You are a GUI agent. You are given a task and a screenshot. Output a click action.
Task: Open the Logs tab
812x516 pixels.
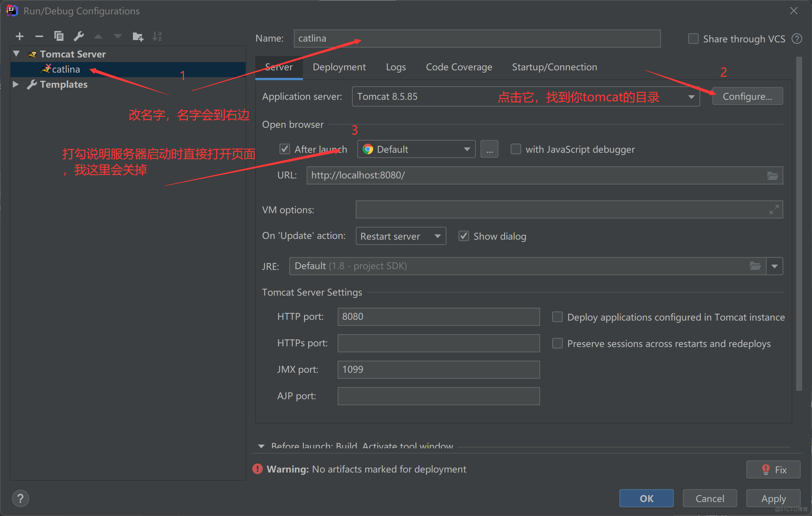[x=396, y=67]
